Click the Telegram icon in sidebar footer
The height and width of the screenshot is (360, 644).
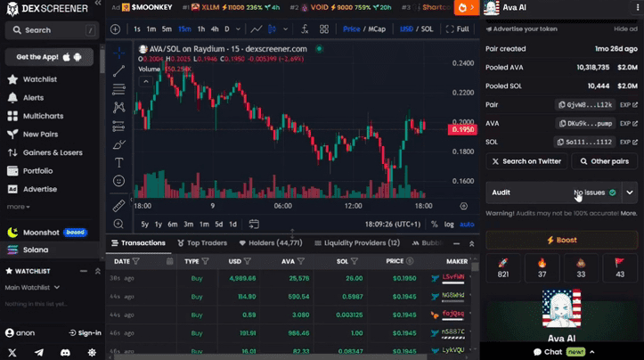[x=38, y=353]
